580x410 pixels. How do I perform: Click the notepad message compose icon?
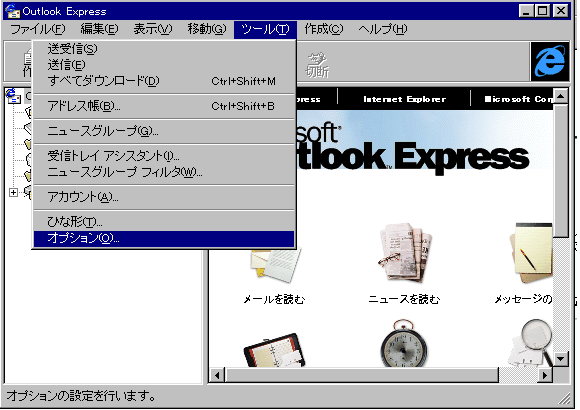pyautogui.click(x=531, y=253)
